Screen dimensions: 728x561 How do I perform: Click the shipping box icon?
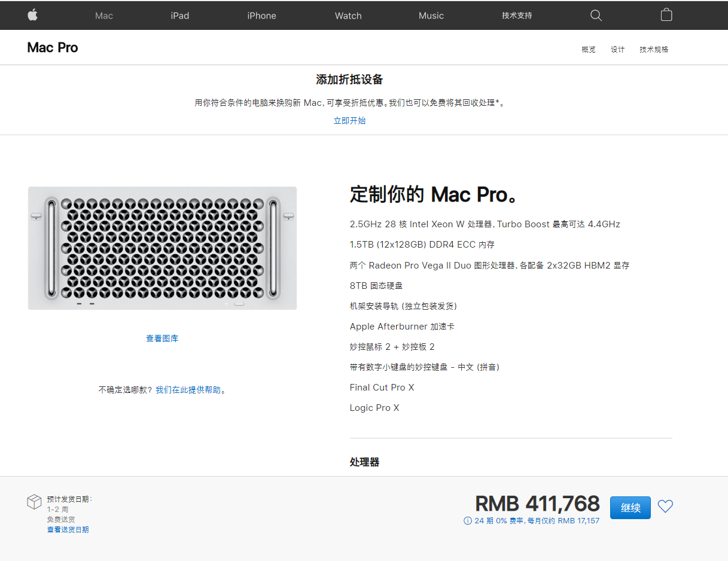click(x=34, y=502)
